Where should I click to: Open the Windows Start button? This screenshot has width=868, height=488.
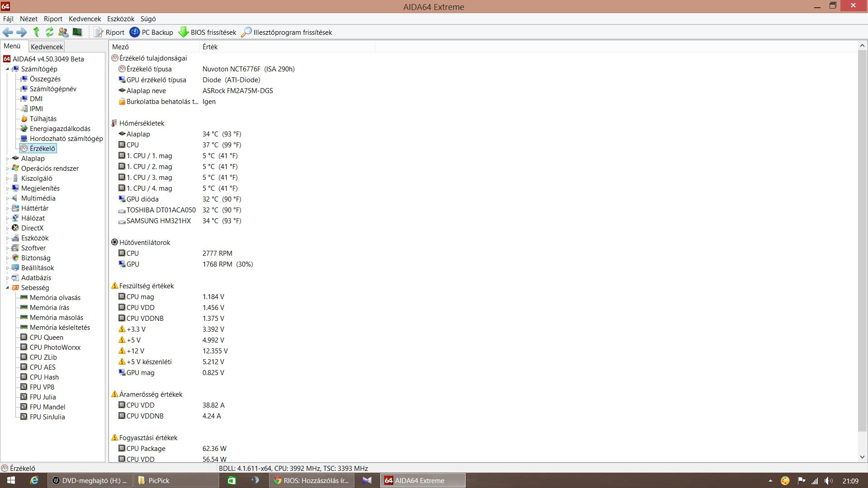(11, 480)
